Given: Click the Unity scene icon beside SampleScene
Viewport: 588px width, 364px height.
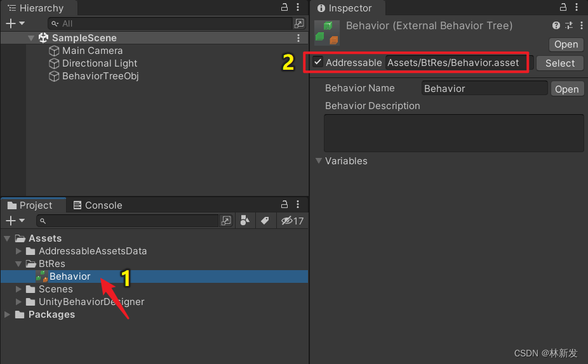Looking at the screenshot, I should [x=44, y=37].
